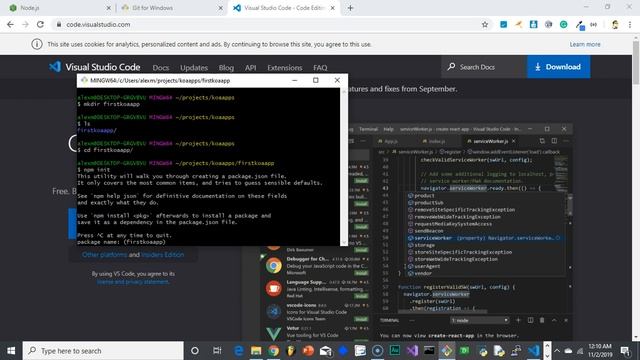Open Updates in the site navigation
This screenshot has height=360, width=640.
click(x=194, y=68)
